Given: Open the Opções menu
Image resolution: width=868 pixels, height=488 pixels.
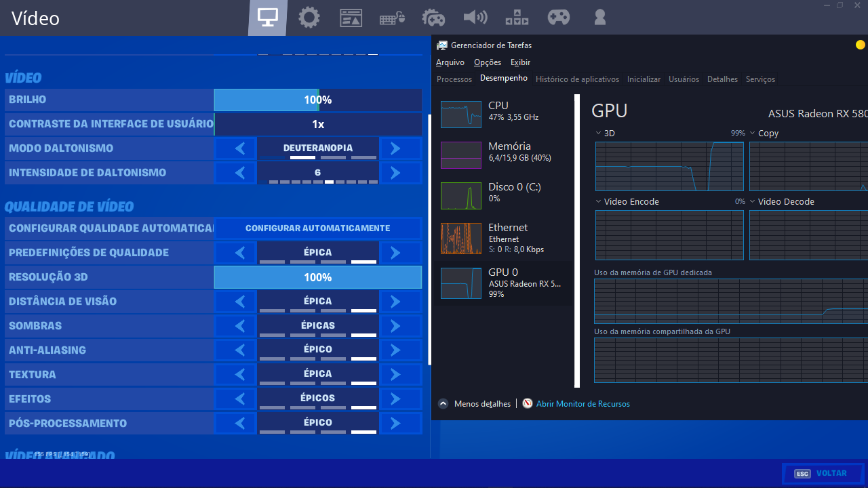Looking at the screenshot, I should click(x=488, y=62).
